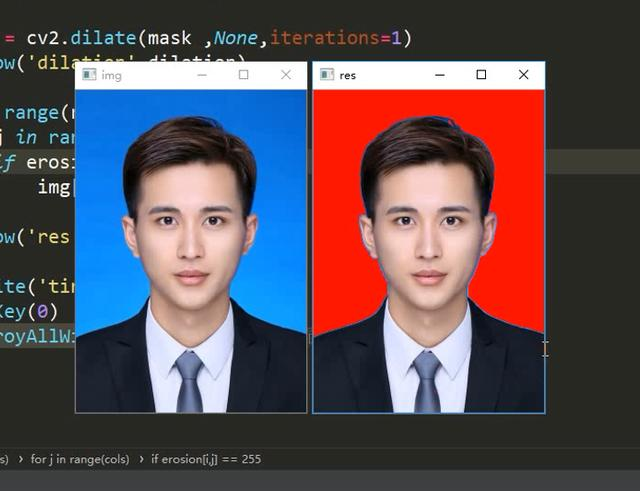Viewport: 640px width, 491px height.
Task: Click the res window icon
Action: (327, 75)
